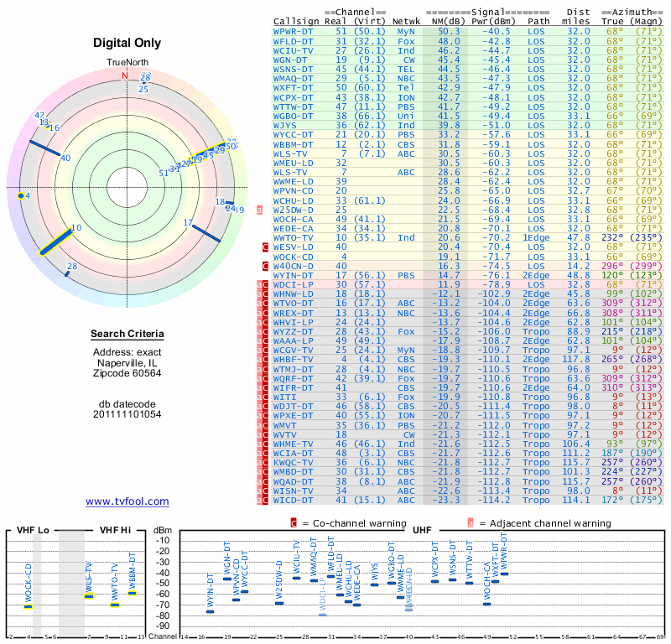This screenshot has width=671, height=644.
Task: Select the WQRF-DT callsign
Action: click(x=293, y=378)
